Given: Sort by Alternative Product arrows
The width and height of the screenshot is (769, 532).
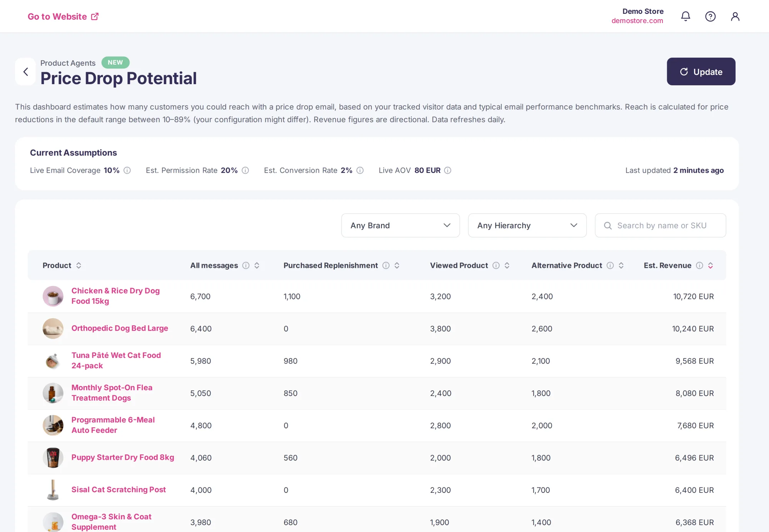Looking at the screenshot, I should [621, 265].
